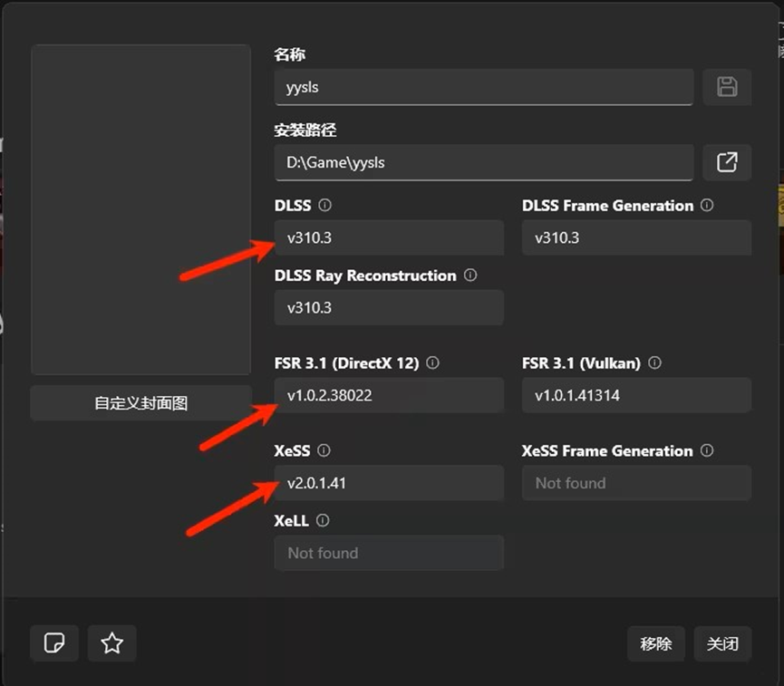Open the notes sticky-note icon button
This screenshot has height=686, width=784.
click(x=54, y=643)
